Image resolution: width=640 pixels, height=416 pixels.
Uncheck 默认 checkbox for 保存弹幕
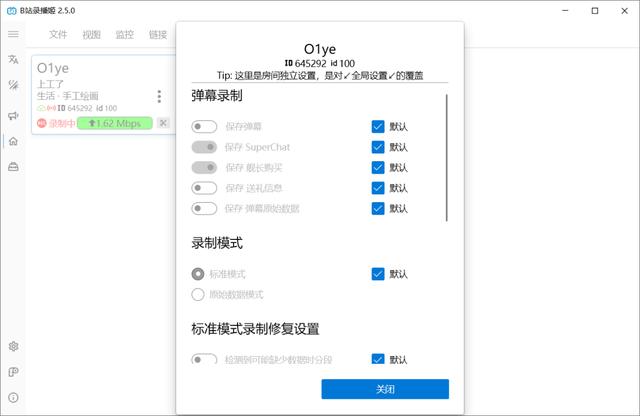(378, 127)
